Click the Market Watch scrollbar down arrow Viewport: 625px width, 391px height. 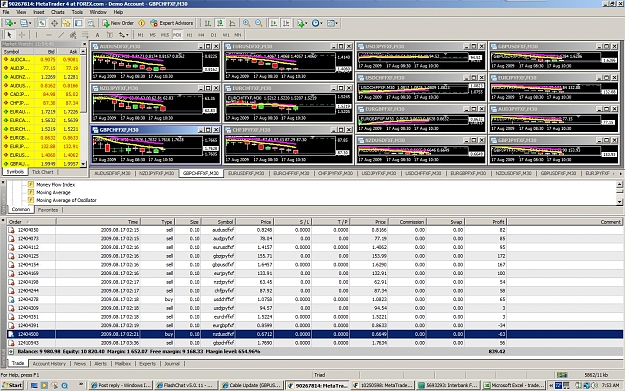click(x=83, y=164)
